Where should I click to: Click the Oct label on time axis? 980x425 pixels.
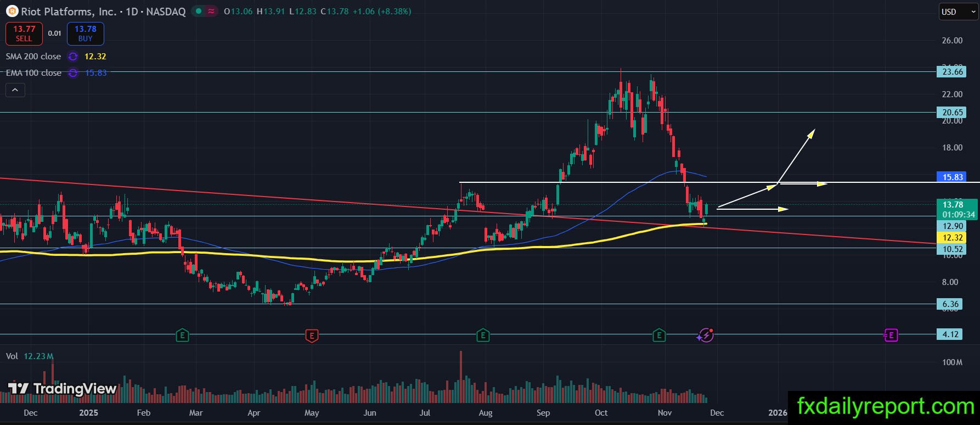(601, 412)
